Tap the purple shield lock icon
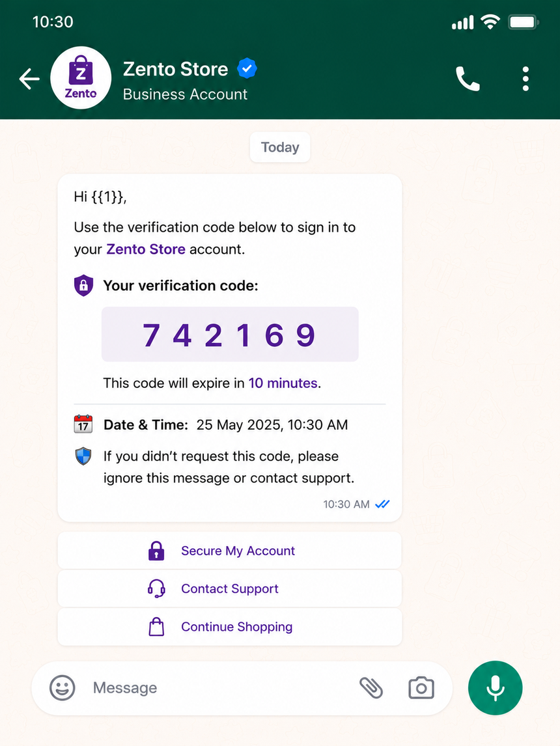 coord(83,286)
